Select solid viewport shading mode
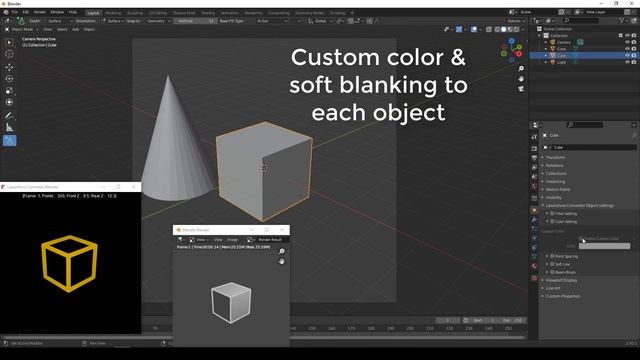640x360 pixels. [x=503, y=29]
